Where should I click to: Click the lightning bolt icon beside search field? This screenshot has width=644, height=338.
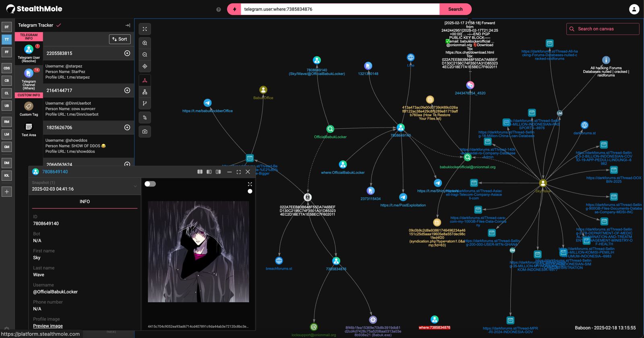pos(234,9)
